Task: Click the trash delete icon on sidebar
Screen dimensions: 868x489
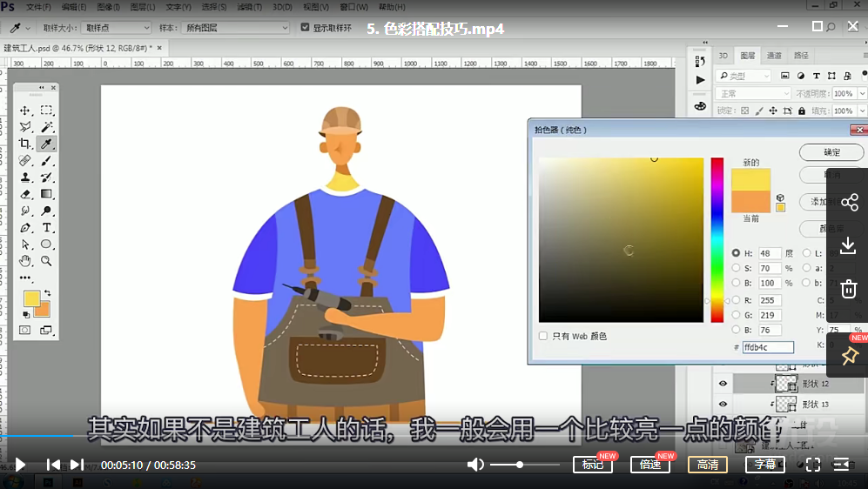Action: tap(849, 289)
